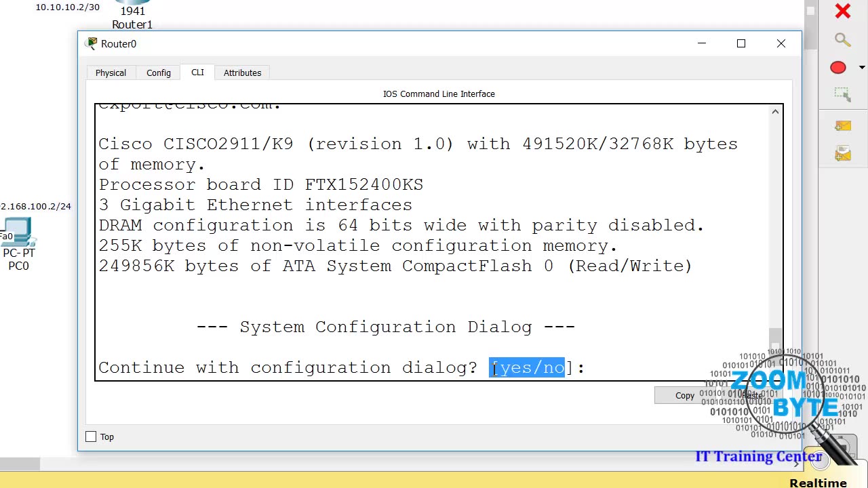Click the 'Router1' device label
868x488 pixels.
pyautogui.click(x=132, y=24)
